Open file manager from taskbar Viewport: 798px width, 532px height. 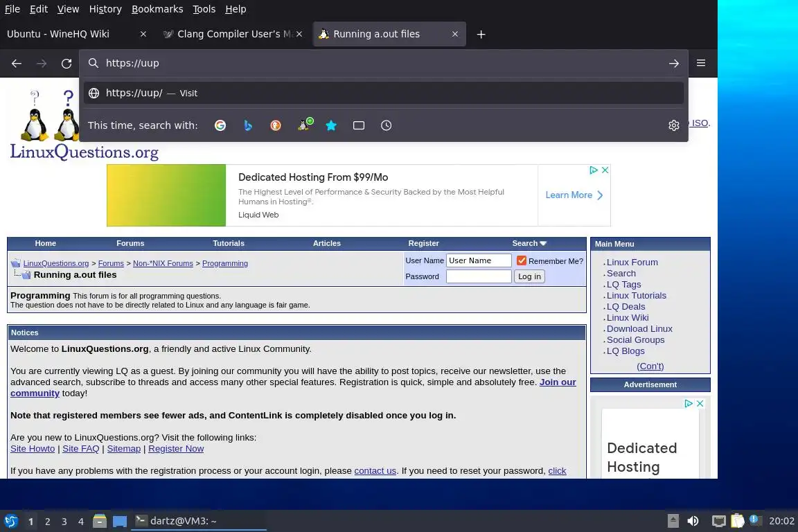point(100,521)
